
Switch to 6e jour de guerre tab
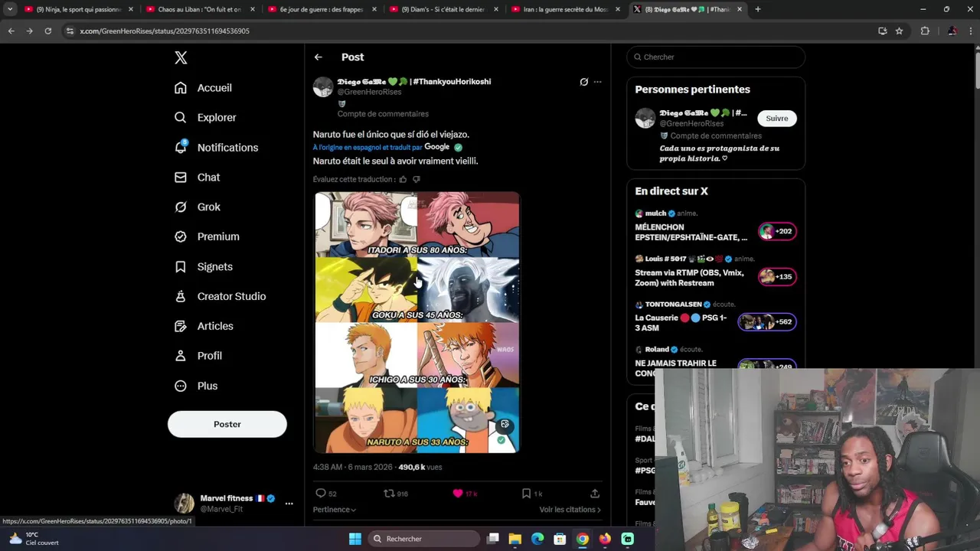(322, 9)
